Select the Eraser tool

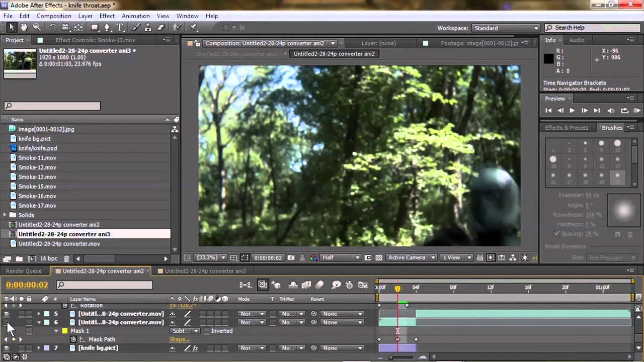[x=161, y=28]
